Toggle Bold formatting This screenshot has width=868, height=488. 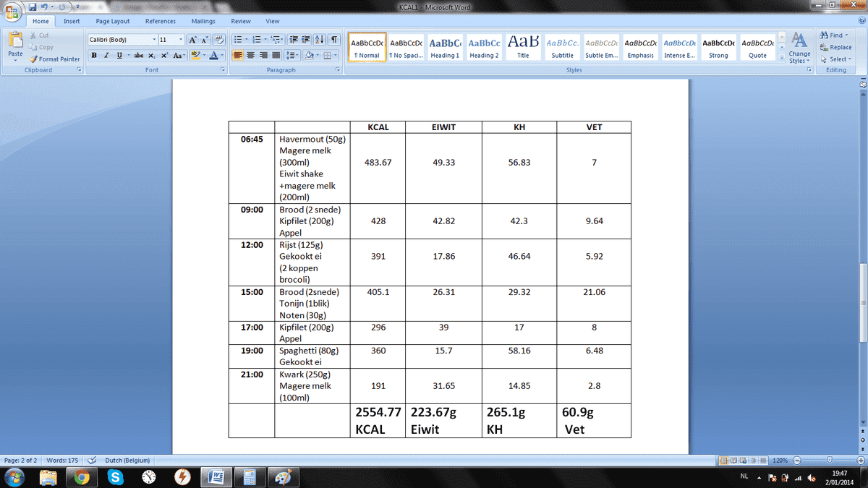pyautogui.click(x=94, y=56)
